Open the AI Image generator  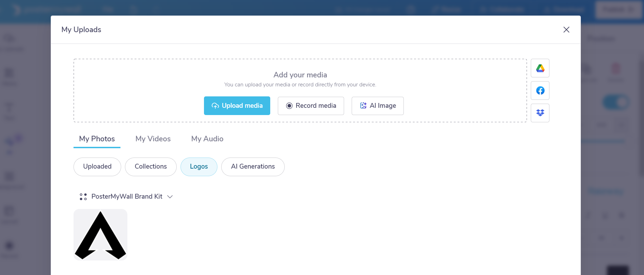coord(378,106)
